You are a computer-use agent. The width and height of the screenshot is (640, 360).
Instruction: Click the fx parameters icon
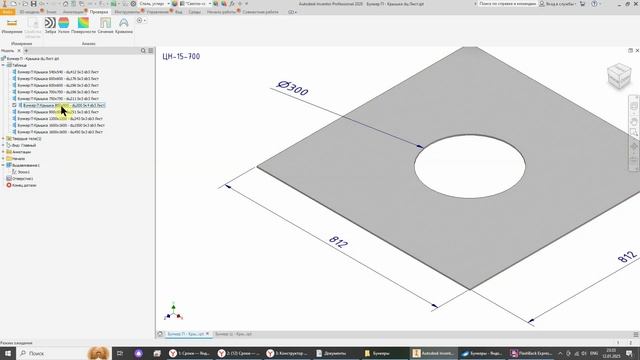tap(232, 4)
